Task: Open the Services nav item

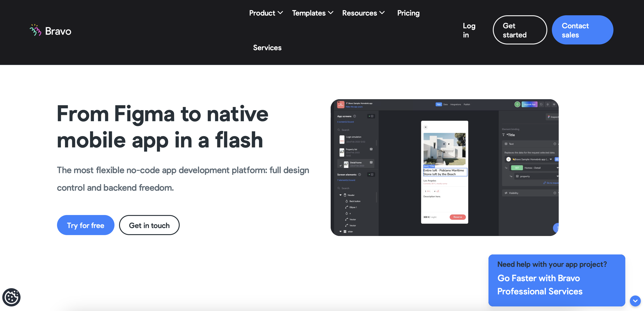Action: point(267,47)
